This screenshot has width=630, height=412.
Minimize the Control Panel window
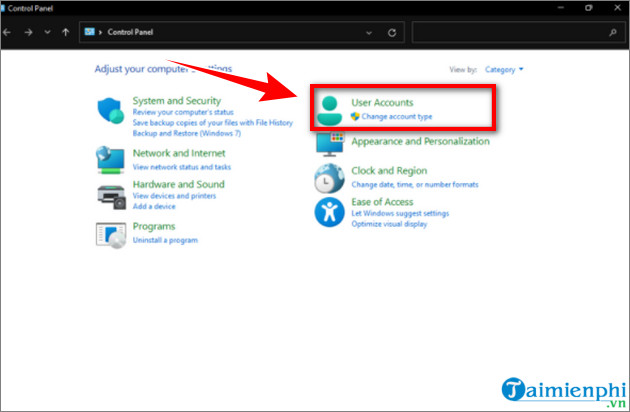tap(561, 8)
